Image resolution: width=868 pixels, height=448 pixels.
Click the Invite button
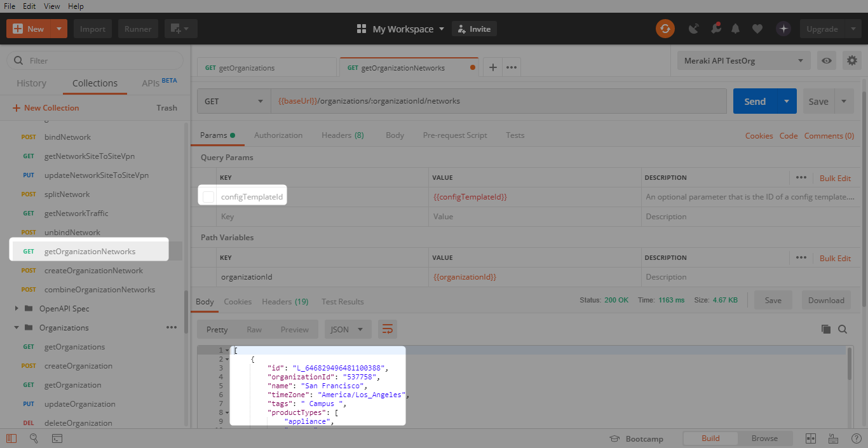point(474,29)
